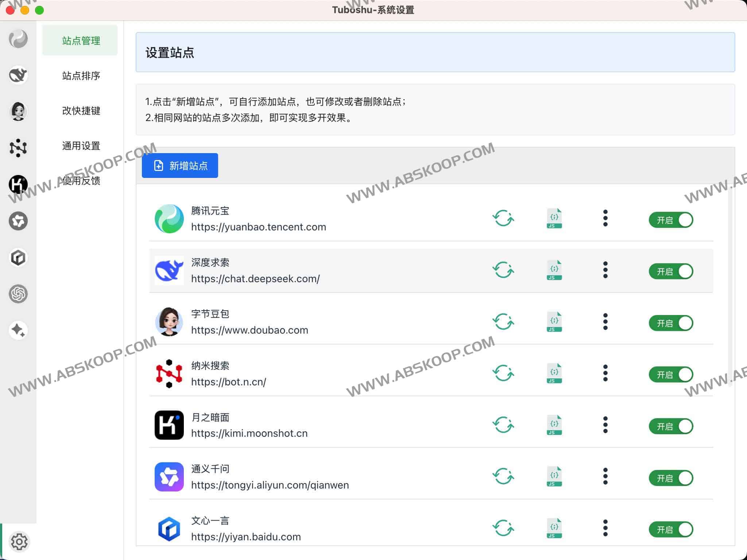Click the settings gear at the sidebar bottom
The image size is (747, 560).
(x=20, y=542)
